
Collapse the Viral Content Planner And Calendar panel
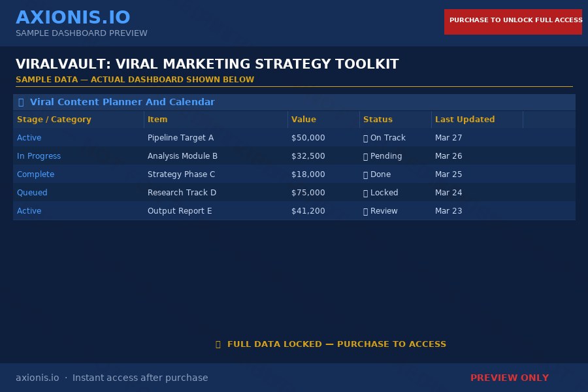click(122, 102)
